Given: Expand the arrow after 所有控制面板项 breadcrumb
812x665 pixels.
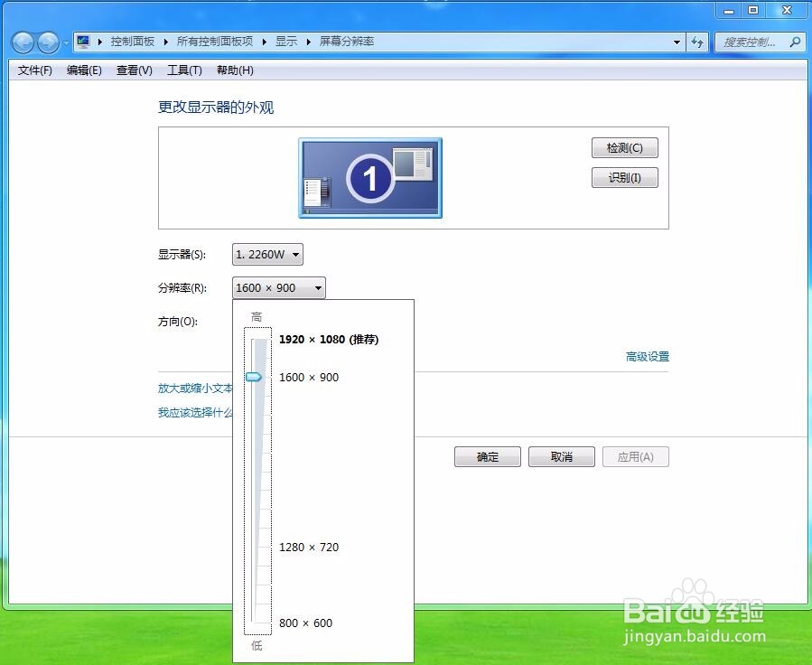Looking at the screenshot, I should tap(264, 42).
